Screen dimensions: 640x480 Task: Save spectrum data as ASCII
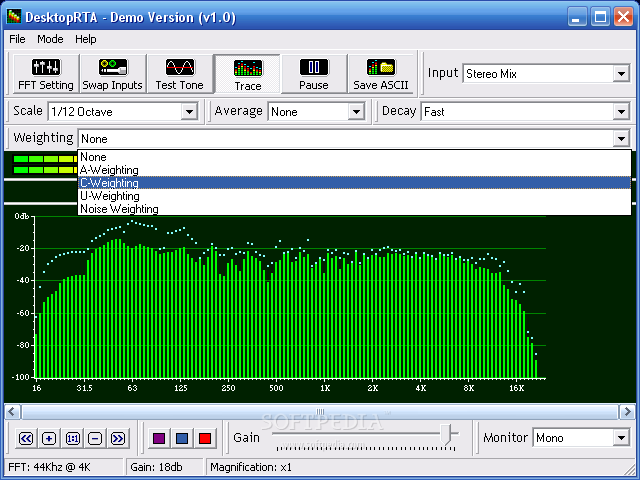point(381,74)
